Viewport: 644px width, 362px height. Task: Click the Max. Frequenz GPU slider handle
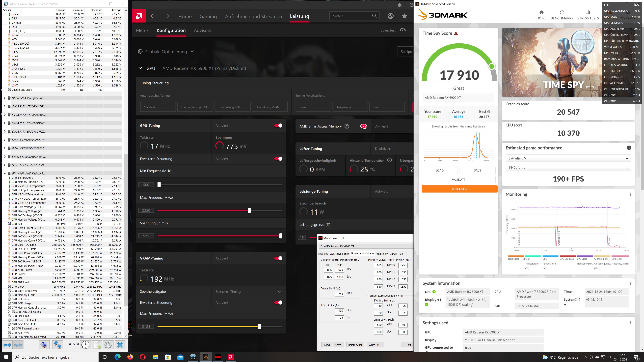tap(249, 210)
